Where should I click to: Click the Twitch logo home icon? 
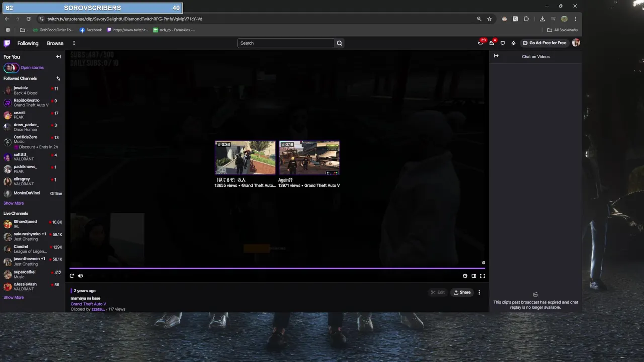(7, 43)
